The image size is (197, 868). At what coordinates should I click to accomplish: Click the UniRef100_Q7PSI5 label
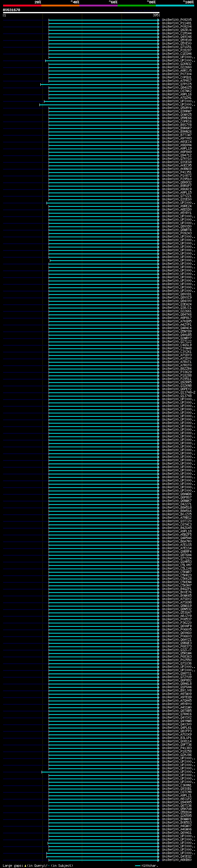(176, 84)
